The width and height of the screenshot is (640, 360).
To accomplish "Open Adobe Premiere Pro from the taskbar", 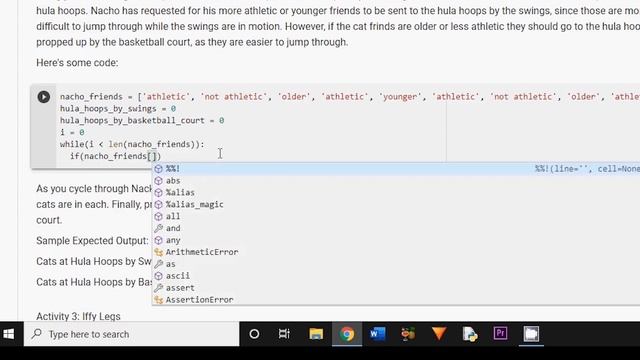I will point(500,334).
